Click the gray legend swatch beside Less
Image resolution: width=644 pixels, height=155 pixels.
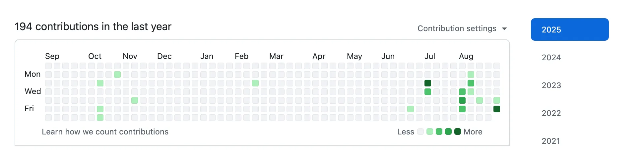(420, 131)
